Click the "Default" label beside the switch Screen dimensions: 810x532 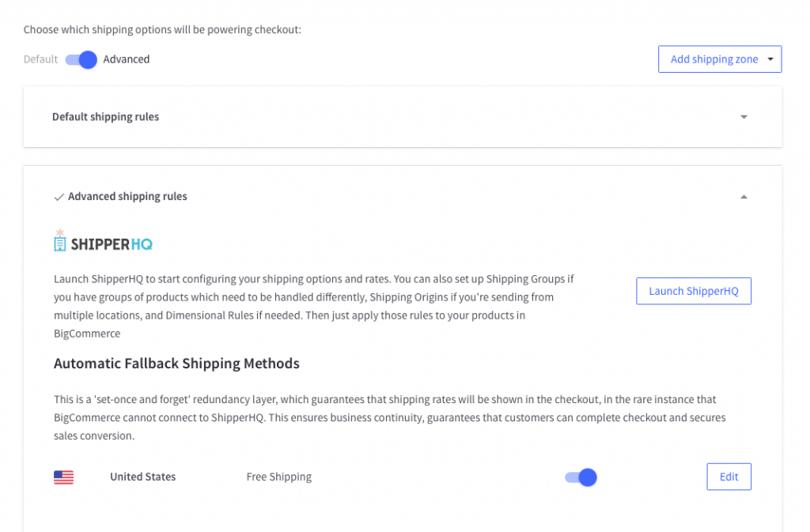point(40,59)
